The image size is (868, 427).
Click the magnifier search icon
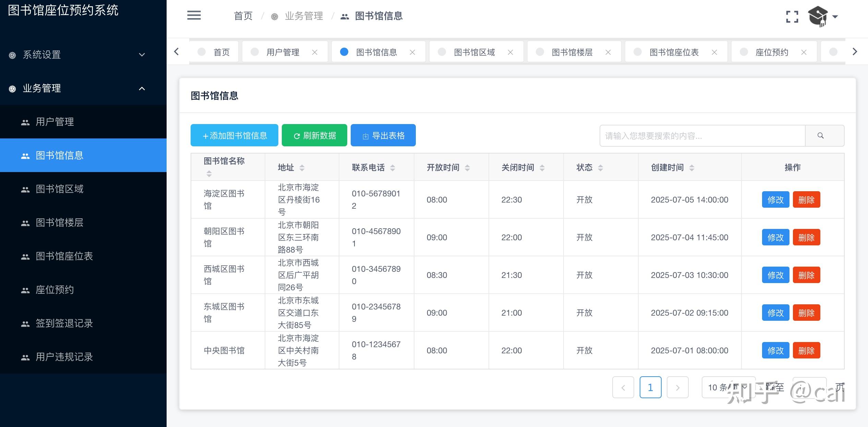coord(821,135)
